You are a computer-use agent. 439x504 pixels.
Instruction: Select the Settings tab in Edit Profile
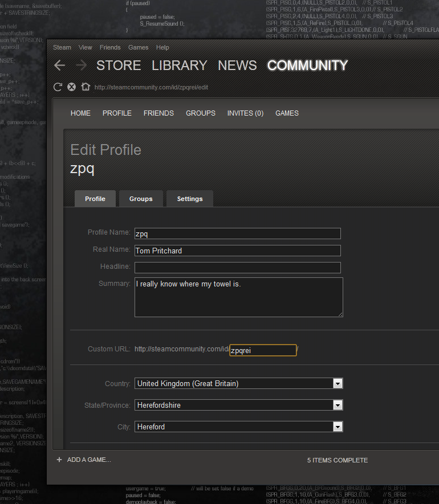tap(190, 199)
